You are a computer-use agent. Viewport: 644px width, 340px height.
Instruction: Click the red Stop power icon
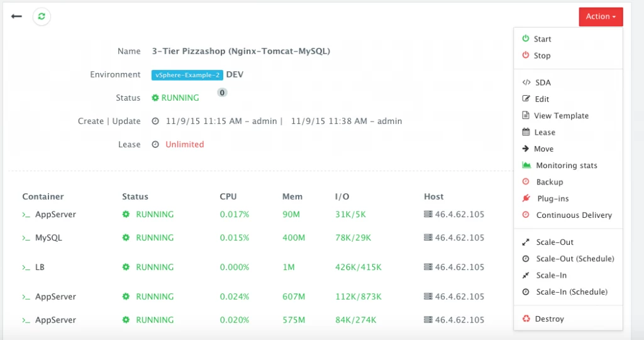coord(526,55)
